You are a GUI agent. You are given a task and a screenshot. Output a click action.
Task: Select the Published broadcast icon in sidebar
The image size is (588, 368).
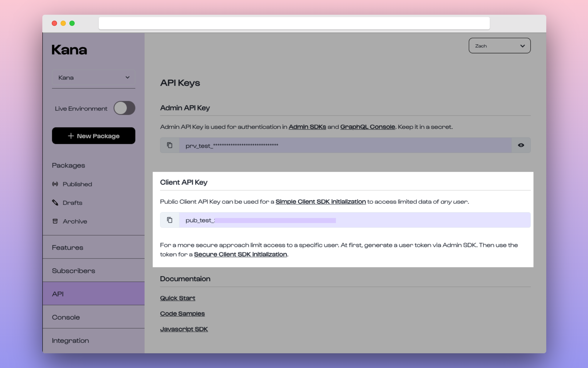pyautogui.click(x=56, y=184)
